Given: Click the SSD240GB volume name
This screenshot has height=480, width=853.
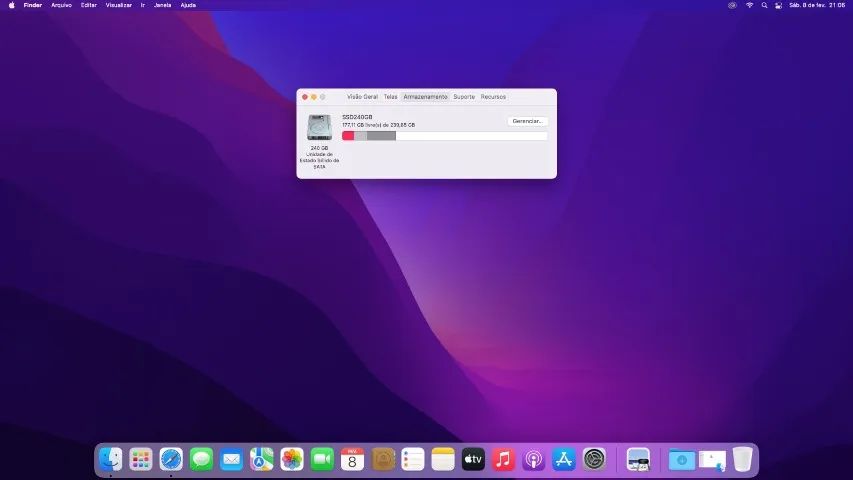Looking at the screenshot, I should pyautogui.click(x=357, y=117).
